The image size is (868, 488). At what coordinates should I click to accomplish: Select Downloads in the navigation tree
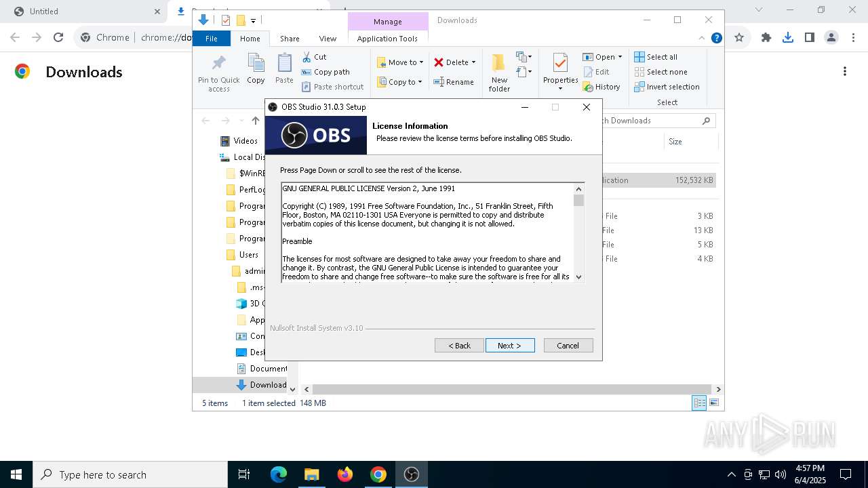261,385
